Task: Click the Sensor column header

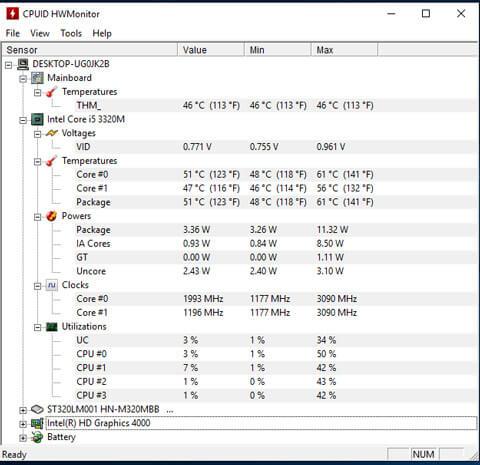Action: (x=90, y=50)
